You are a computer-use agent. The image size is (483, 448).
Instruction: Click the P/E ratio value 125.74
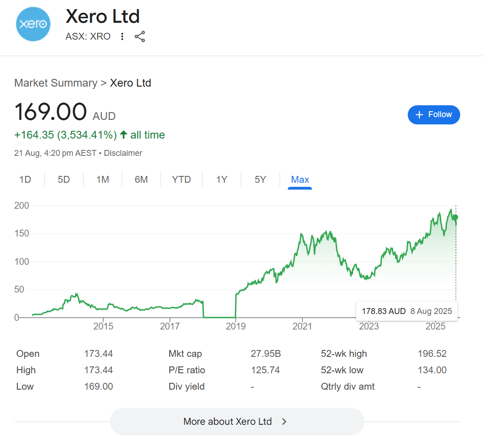tap(265, 370)
